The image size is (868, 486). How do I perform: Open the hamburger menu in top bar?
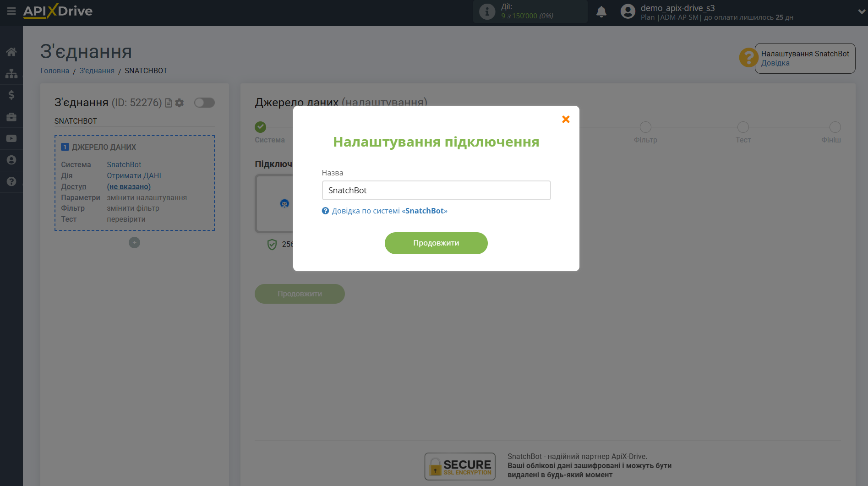[x=11, y=11]
